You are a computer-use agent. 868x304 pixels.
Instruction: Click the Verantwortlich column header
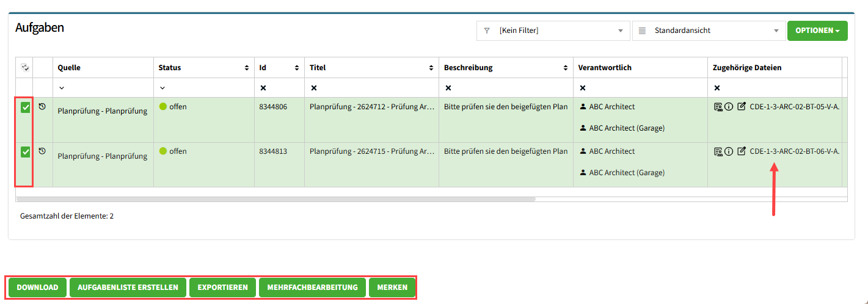point(640,68)
